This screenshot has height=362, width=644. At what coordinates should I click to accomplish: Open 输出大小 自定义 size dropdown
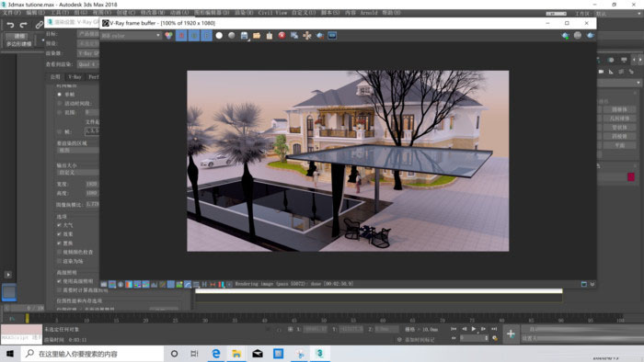click(78, 173)
